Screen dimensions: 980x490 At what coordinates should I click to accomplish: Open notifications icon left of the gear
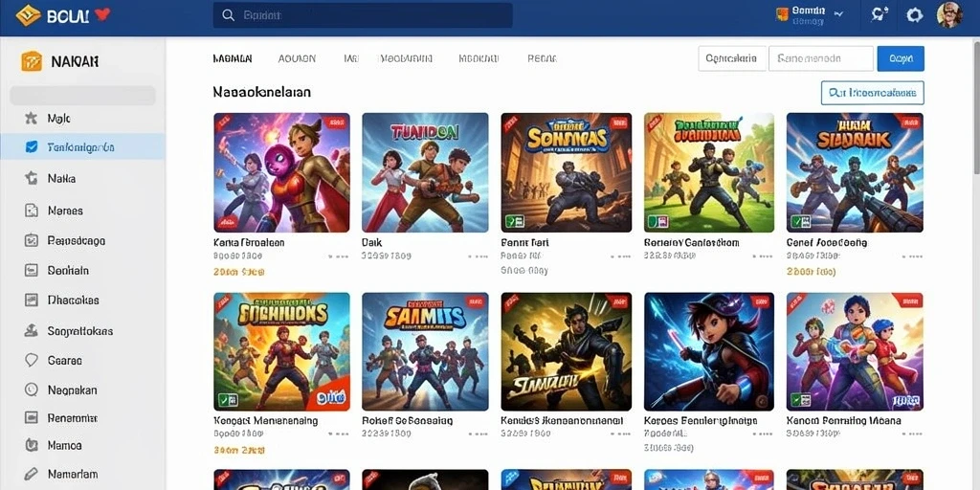880,15
